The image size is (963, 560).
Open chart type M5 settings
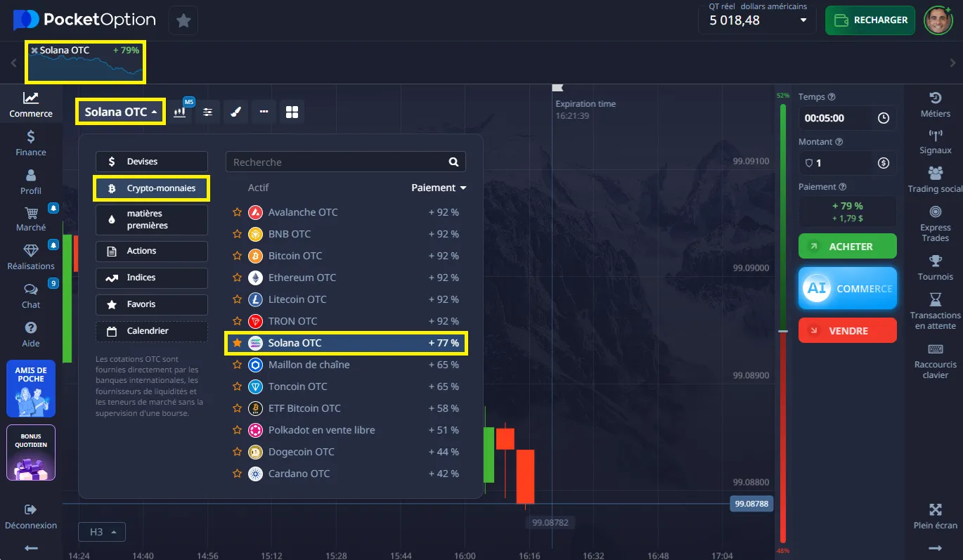[x=181, y=112]
